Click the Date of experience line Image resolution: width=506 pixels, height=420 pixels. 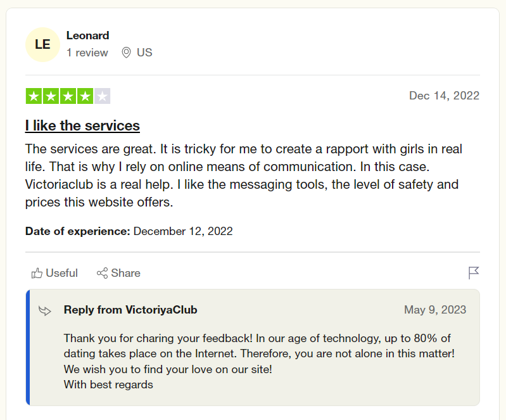(x=129, y=231)
